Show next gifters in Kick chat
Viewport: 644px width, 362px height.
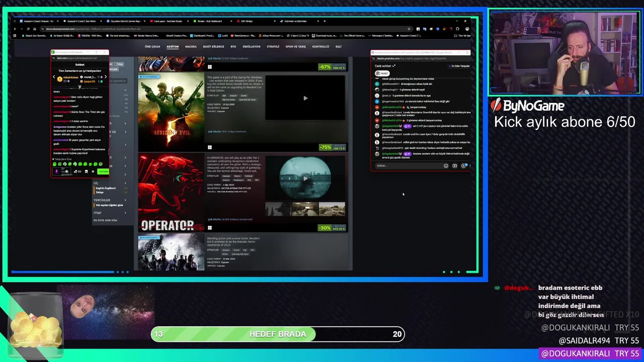(x=105, y=77)
